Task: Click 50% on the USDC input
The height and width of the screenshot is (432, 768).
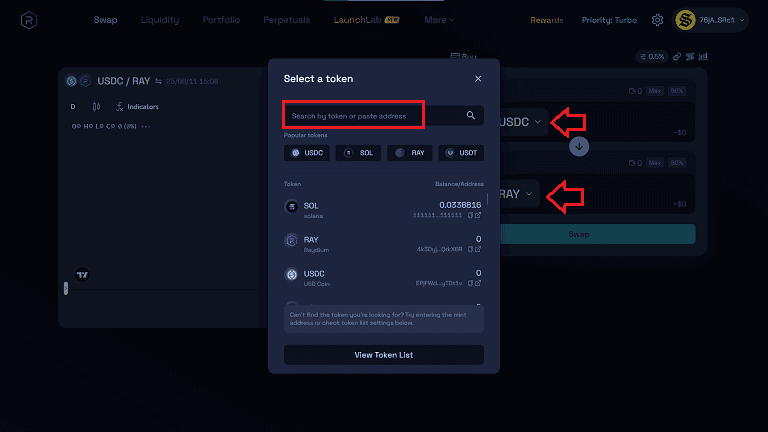Action: click(x=677, y=91)
